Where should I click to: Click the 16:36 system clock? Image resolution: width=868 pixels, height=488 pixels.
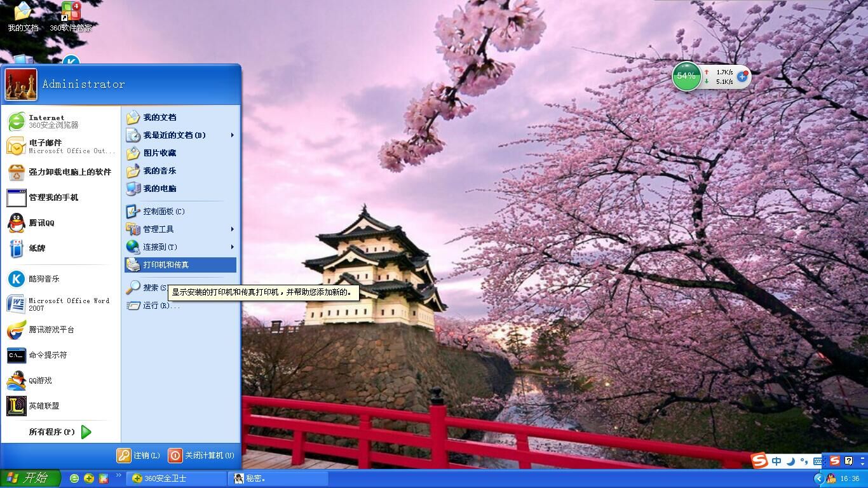click(x=850, y=478)
